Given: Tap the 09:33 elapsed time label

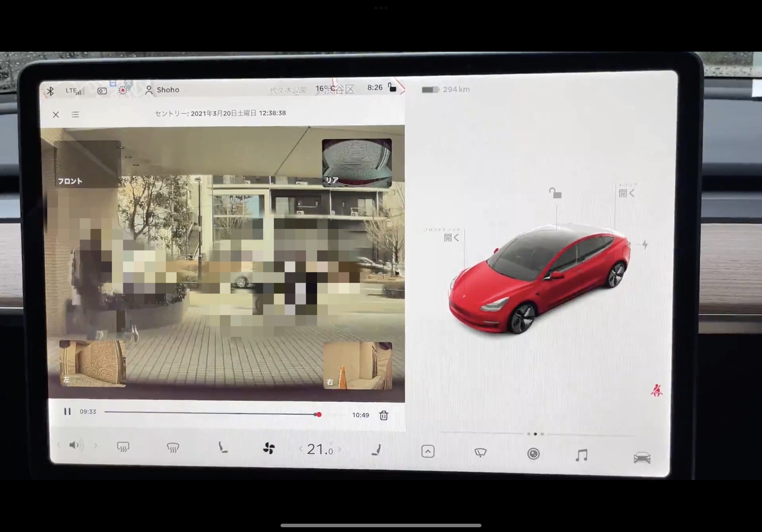Looking at the screenshot, I should coord(88,412).
